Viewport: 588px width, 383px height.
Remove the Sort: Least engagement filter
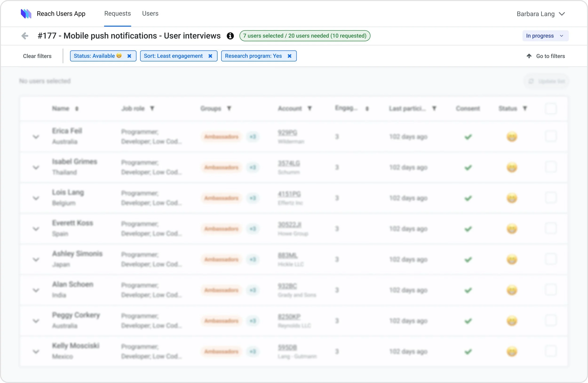(210, 56)
